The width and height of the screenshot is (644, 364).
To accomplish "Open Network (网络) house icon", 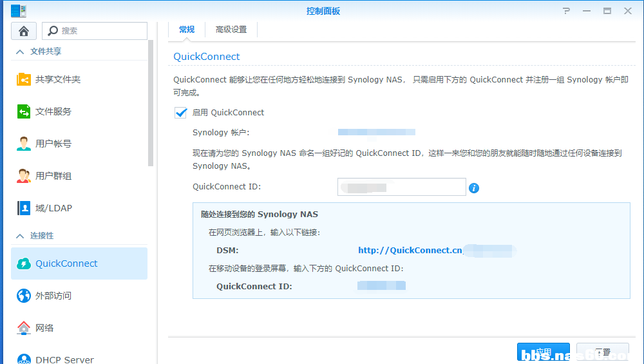I will pyautogui.click(x=24, y=328).
